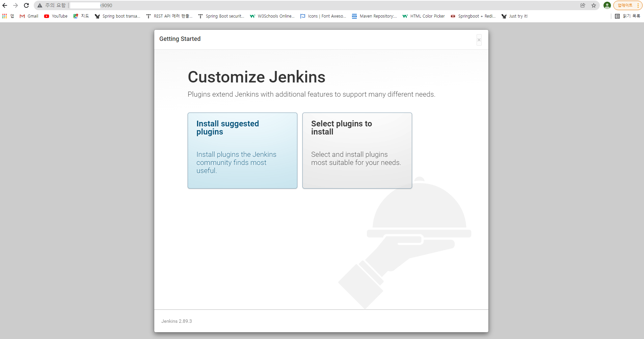This screenshot has height=339, width=644.
Task: Open Gmail bookmark
Action: (x=29, y=16)
